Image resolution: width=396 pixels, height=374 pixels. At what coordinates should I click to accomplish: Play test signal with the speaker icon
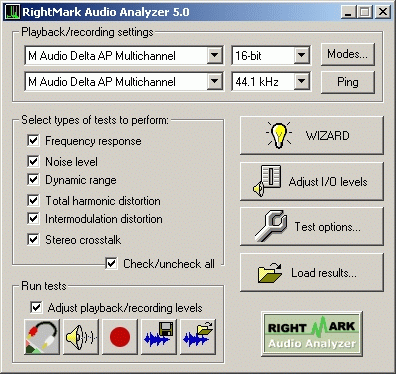point(81,337)
